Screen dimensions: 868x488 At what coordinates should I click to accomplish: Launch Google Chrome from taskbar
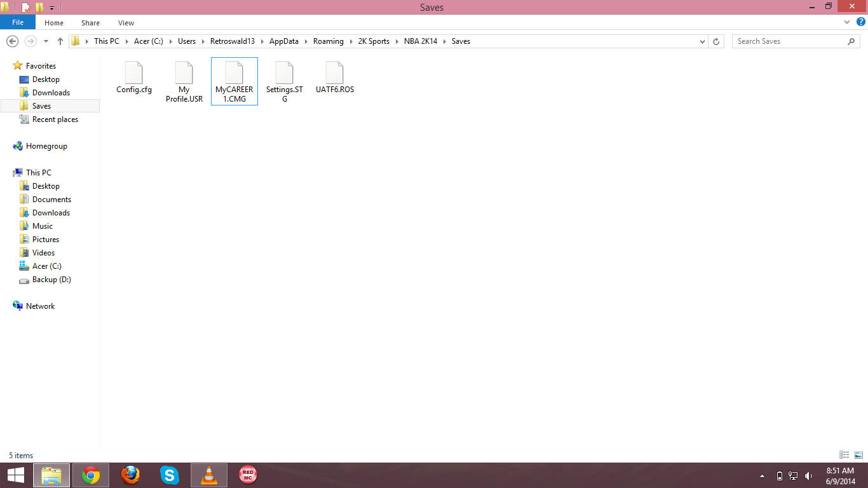(x=91, y=475)
